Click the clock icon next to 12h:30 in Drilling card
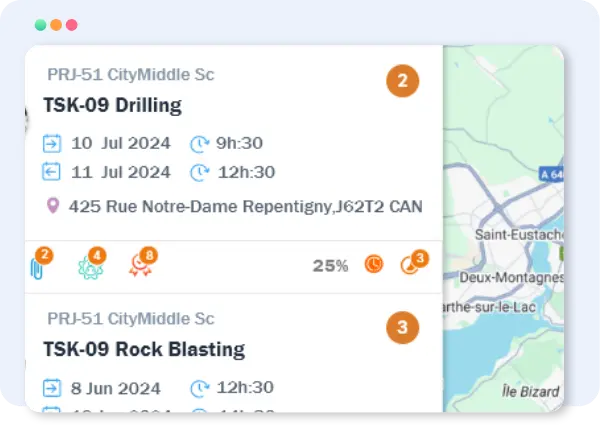The height and width of the screenshot is (431, 600). pyautogui.click(x=200, y=172)
